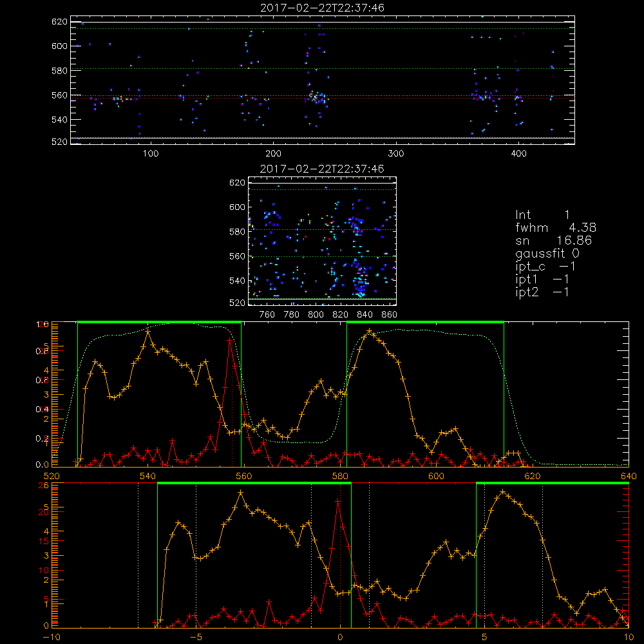The image size is (644, 644).
Task: Click the 'ipt2 -1' parameter text
Action: click(542, 292)
